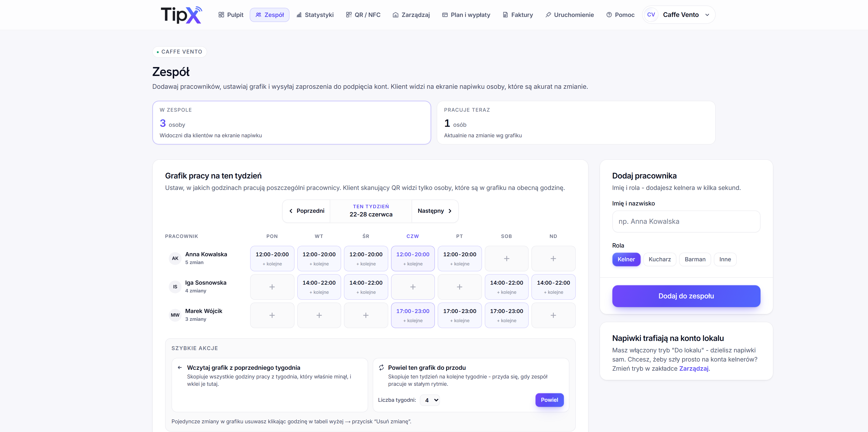
Task: Click Marek Wójcik's name
Action: (204, 311)
